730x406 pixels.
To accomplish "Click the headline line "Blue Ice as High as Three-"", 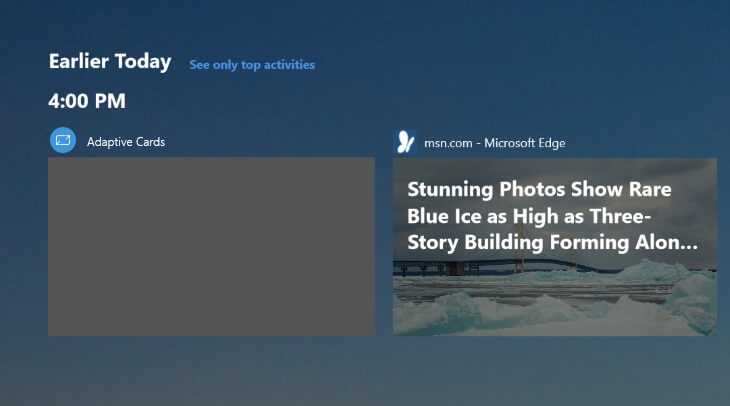I will pos(529,216).
